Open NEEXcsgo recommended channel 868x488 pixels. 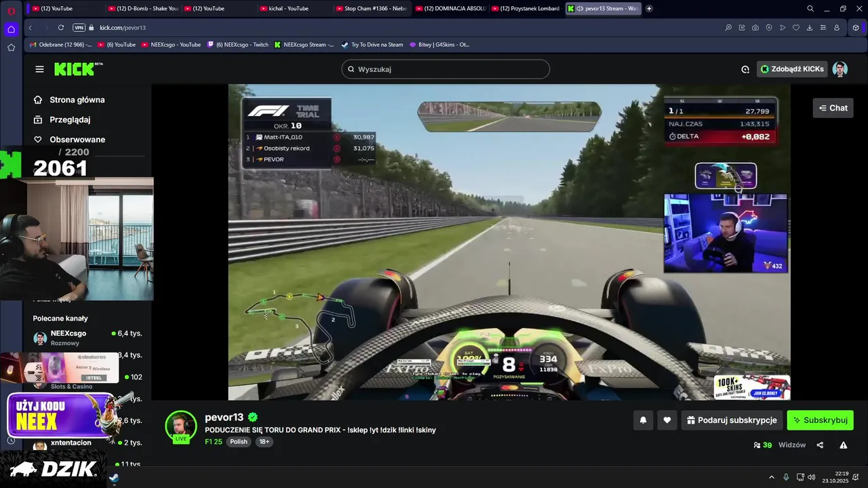click(87, 338)
